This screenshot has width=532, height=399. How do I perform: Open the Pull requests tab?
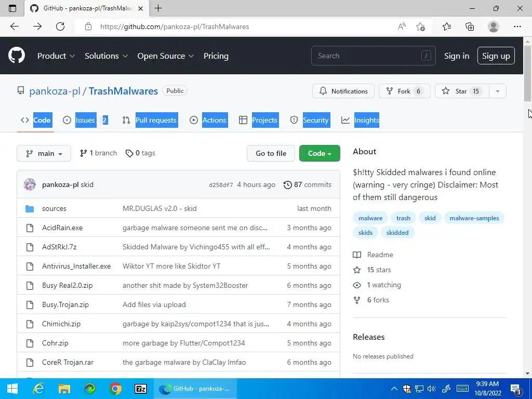coord(150,120)
